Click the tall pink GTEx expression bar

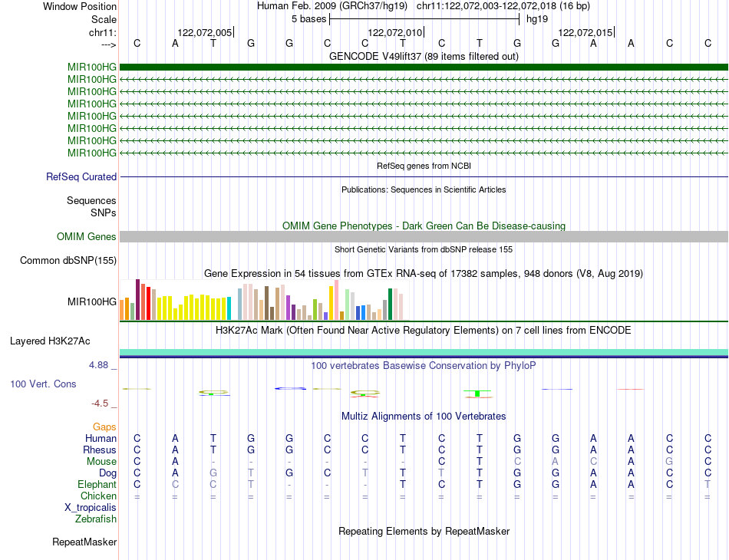coord(336,300)
